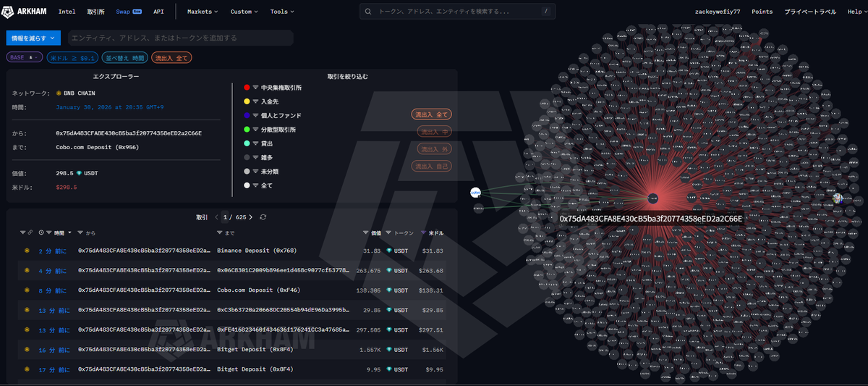The width and height of the screenshot is (868, 386).
Task: Open Binance Deposit (0x768) link
Action: [x=257, y=251]
